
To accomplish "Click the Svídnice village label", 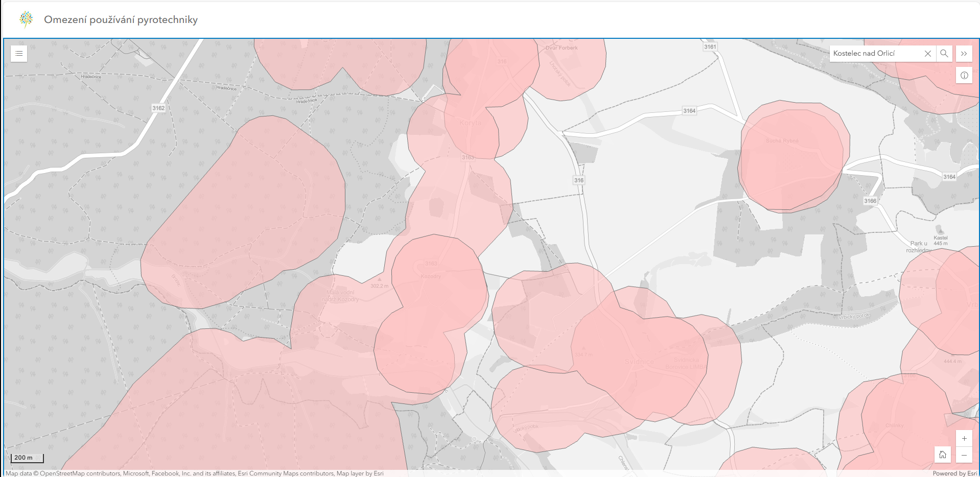I will click(x=639, y=362).
